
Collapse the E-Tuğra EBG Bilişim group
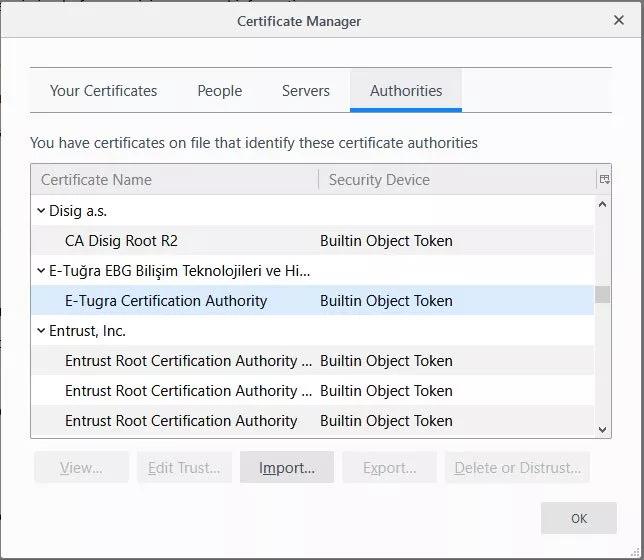click(41, 271)
